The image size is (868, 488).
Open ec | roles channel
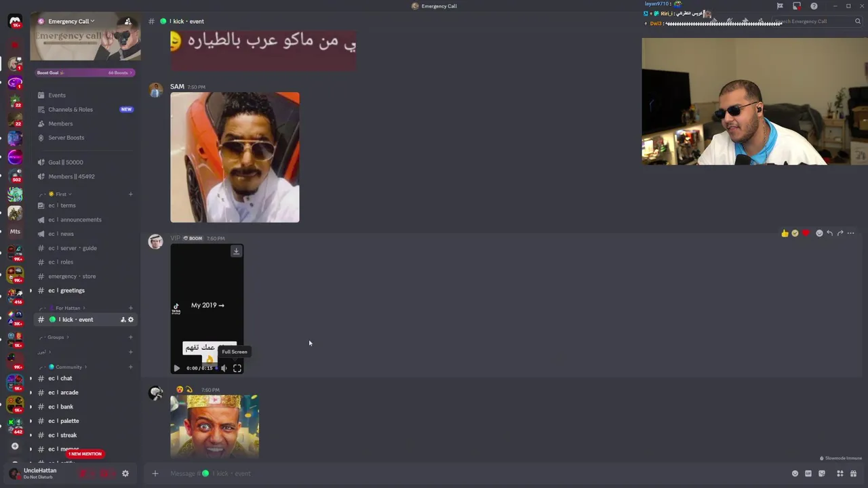tap(85, 262)
